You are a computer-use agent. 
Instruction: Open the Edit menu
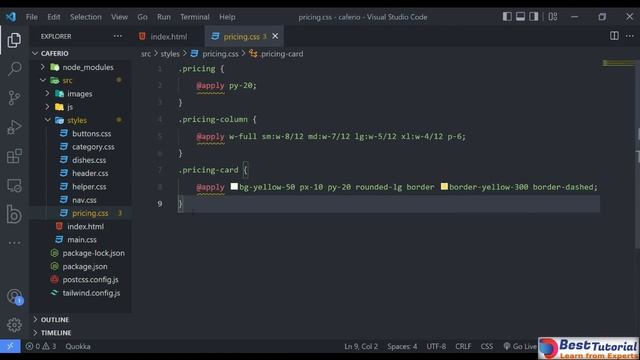53,17
